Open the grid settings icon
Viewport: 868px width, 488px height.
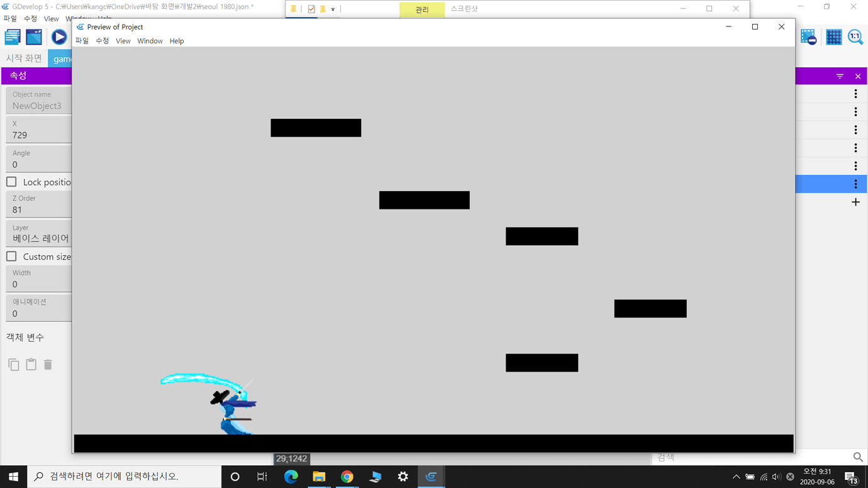pos(833,36)
